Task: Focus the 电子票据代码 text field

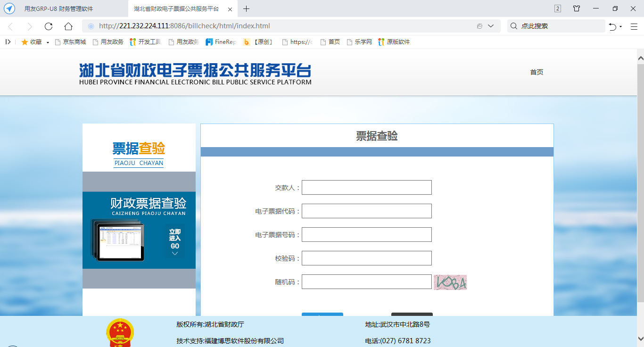Action: (x=366, y=211)
